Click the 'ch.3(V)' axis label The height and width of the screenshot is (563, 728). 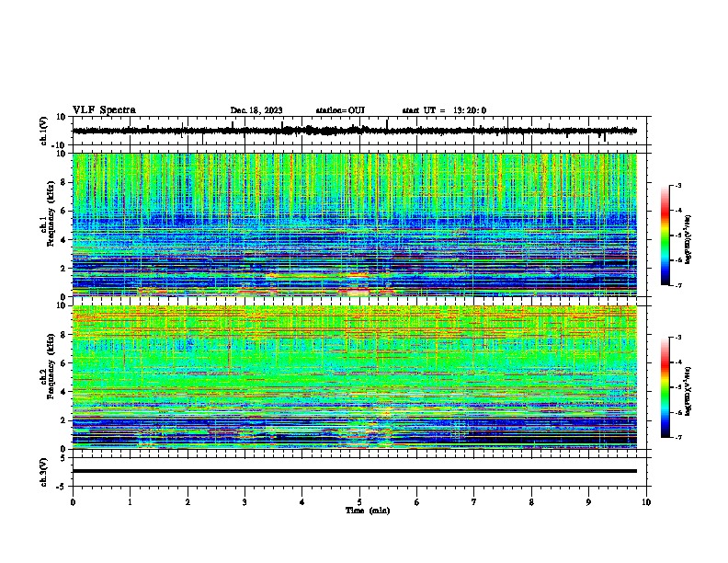tap(44, 473)
